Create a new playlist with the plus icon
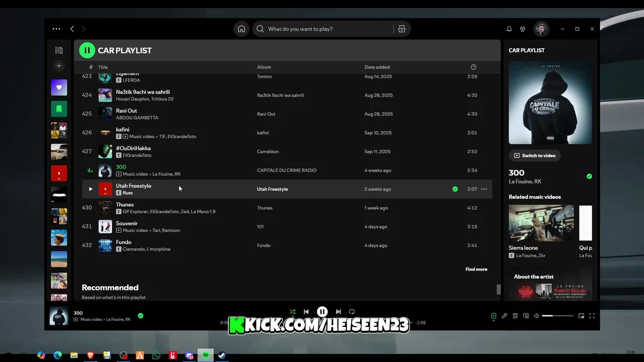This screenshot has width=644, height=362. coord(59,66)
